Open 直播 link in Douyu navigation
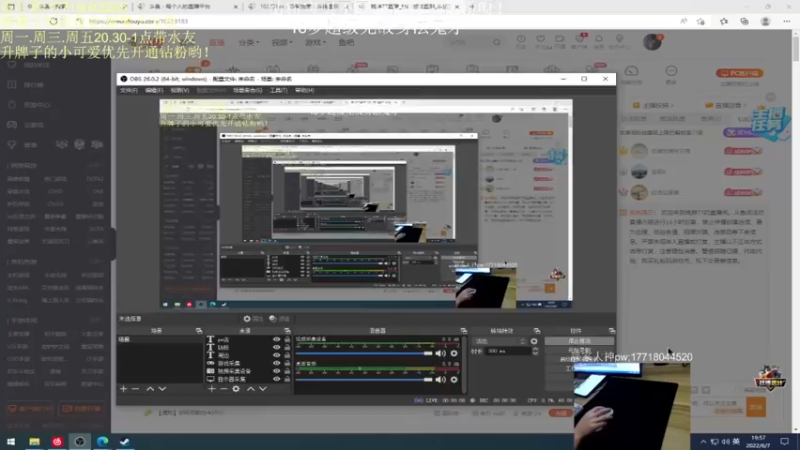Image resolution: width=800 pixels, height=450 pixels. click(217, 42)
